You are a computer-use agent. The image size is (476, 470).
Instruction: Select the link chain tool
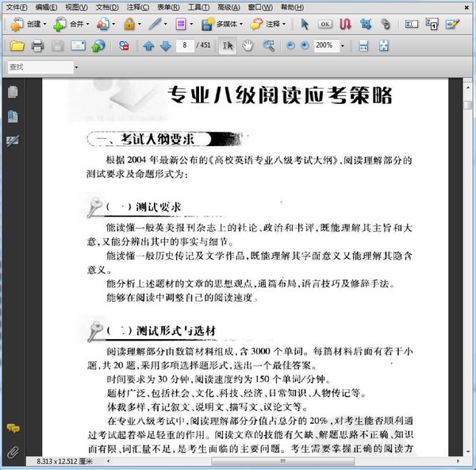coord(386,24)
